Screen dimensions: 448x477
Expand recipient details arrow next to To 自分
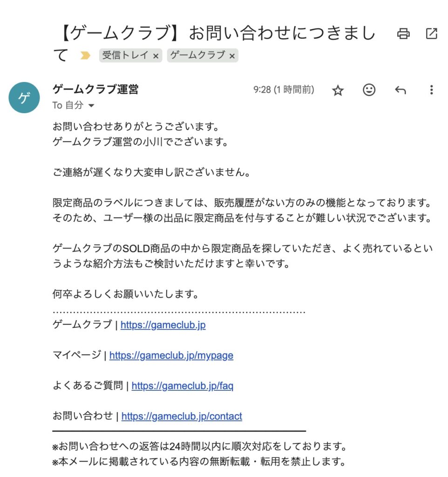(x=91, y=106)
